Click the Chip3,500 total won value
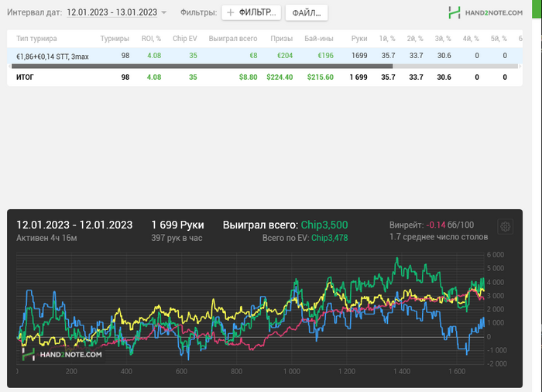 [x=324, y=225]
